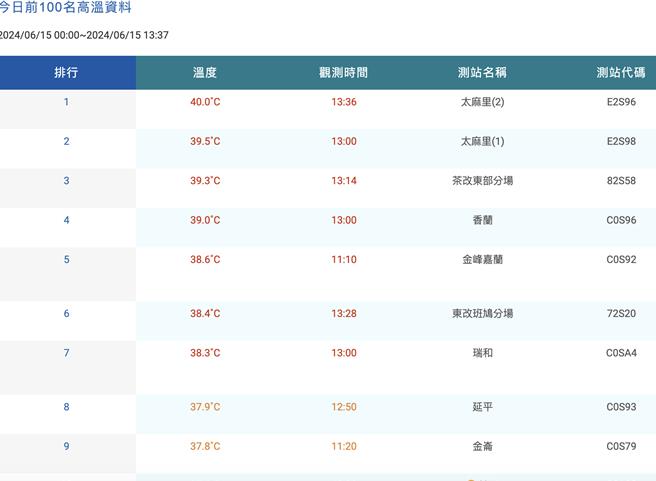Select station name 瑞和
The image size is (656, 481).
pyautogui.click(x=482, y=353)
